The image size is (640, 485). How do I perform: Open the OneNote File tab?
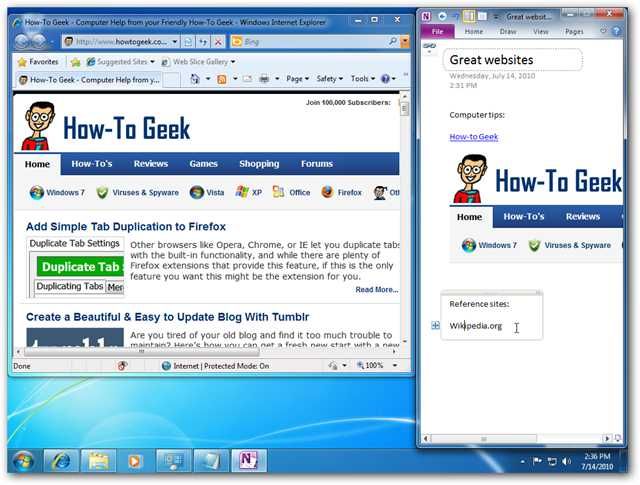coord(437,31)
